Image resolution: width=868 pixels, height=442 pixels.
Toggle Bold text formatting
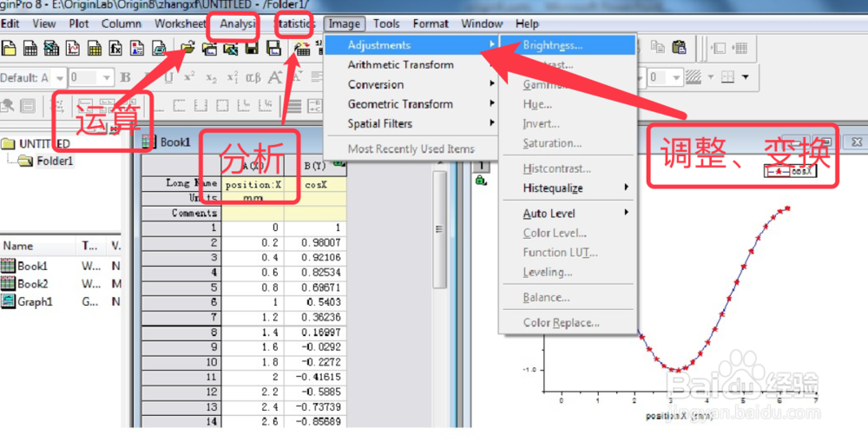[x=126, y=77]
